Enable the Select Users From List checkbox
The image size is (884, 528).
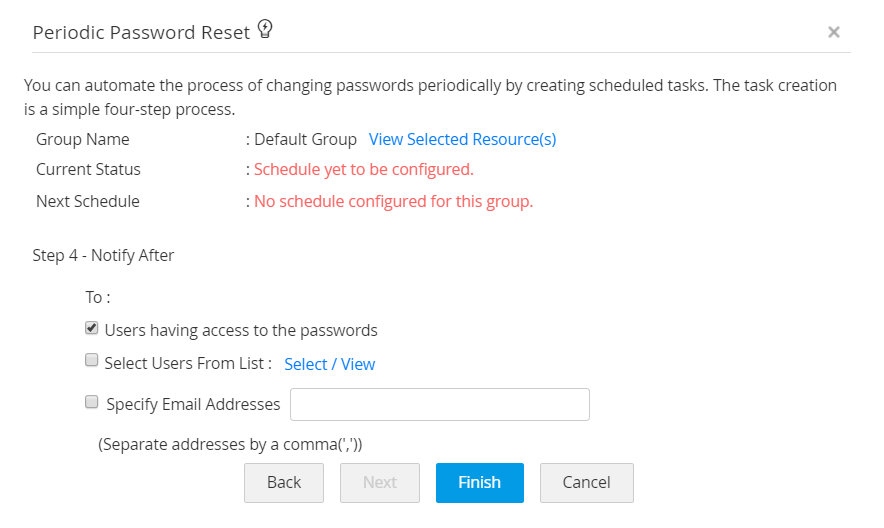[92, 361]
